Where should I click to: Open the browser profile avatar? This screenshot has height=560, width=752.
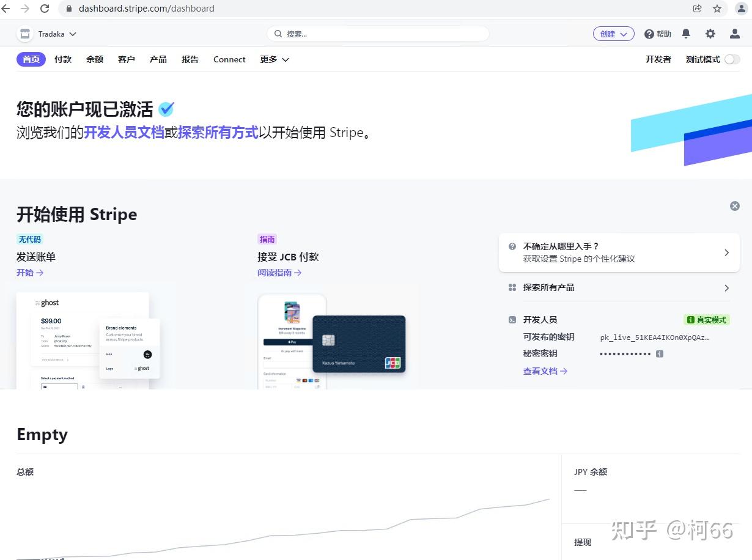click(741, 9)
